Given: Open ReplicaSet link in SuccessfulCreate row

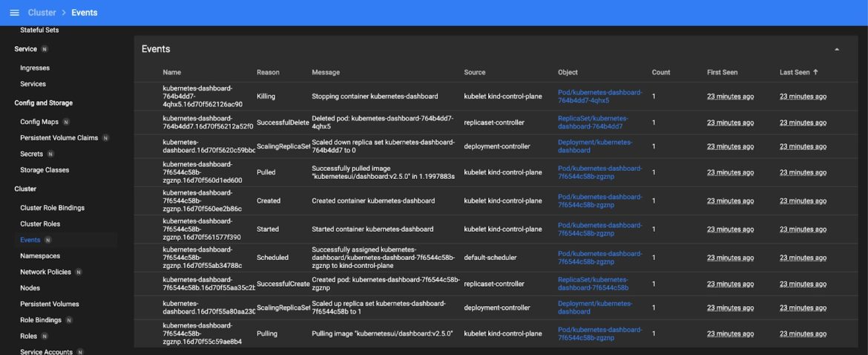Looking at the screenshot, I should 593,284.
